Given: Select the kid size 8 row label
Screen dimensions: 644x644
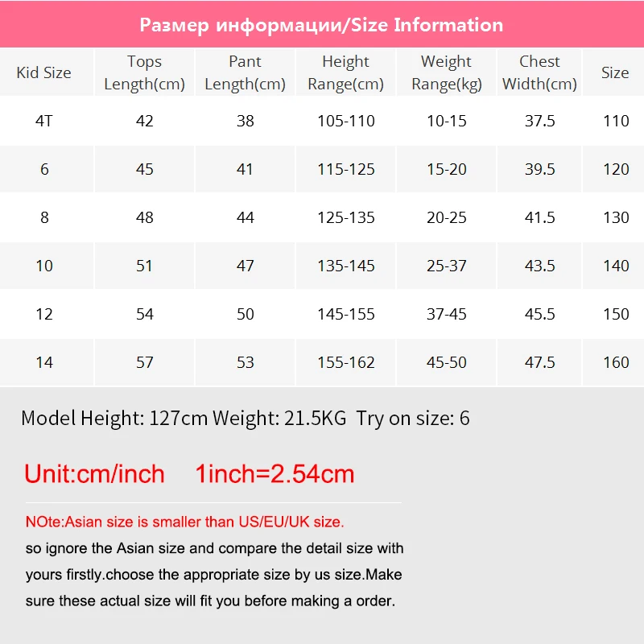Looking at the screenshot, I should [44, 217].
